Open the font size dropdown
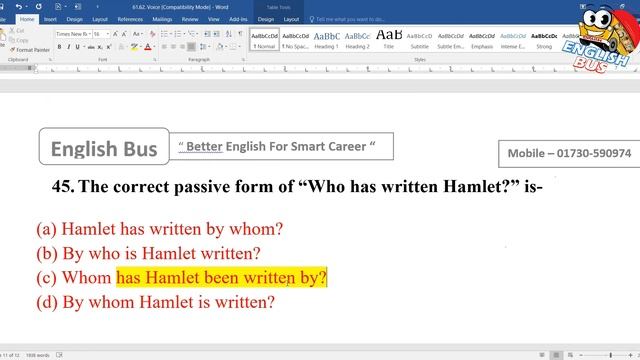The image size is (640, 360). pyautogui.click(x=108, y=34)
